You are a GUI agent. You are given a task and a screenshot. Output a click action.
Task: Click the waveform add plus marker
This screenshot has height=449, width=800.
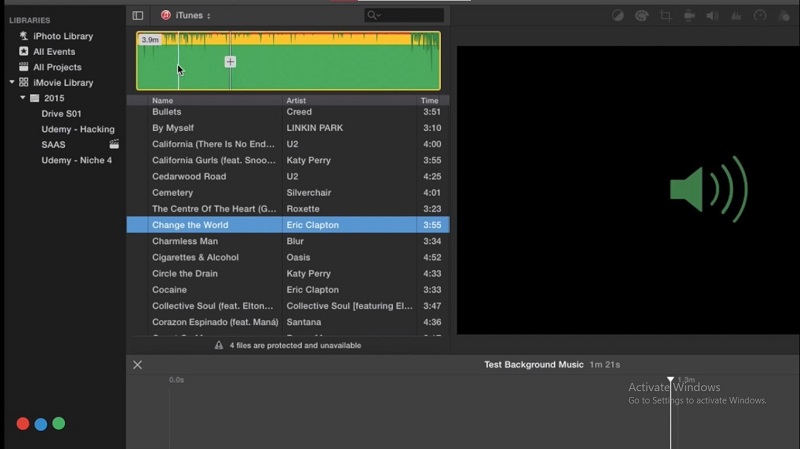(x=230, y=62)
